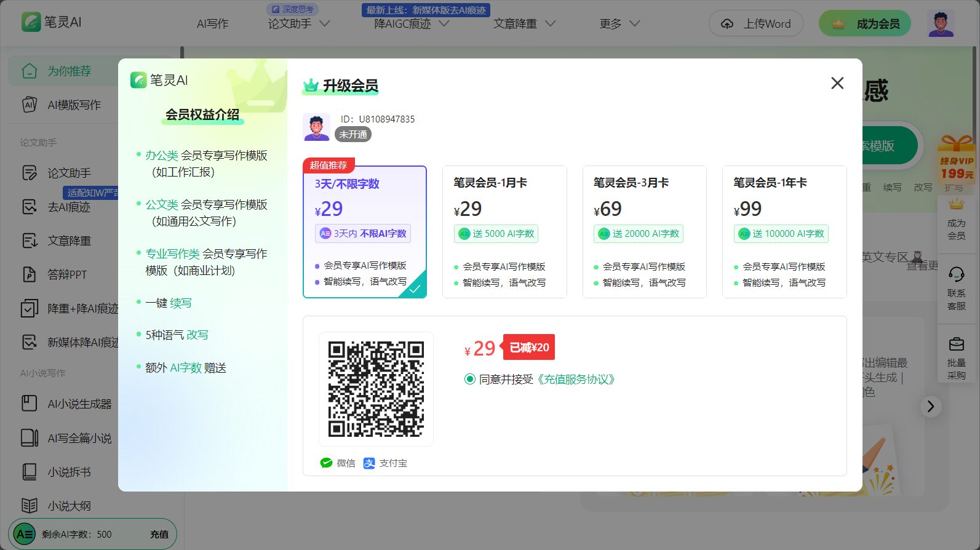Click the 送 100000 AI字数 tag
This screenshot has width=980, height=550.
click(781, 234)
